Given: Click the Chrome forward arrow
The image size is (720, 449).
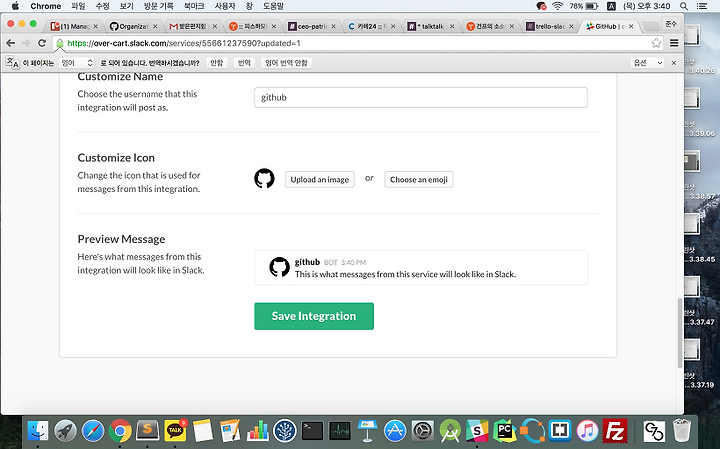Looking at the screenshot, I should (26, 43).
